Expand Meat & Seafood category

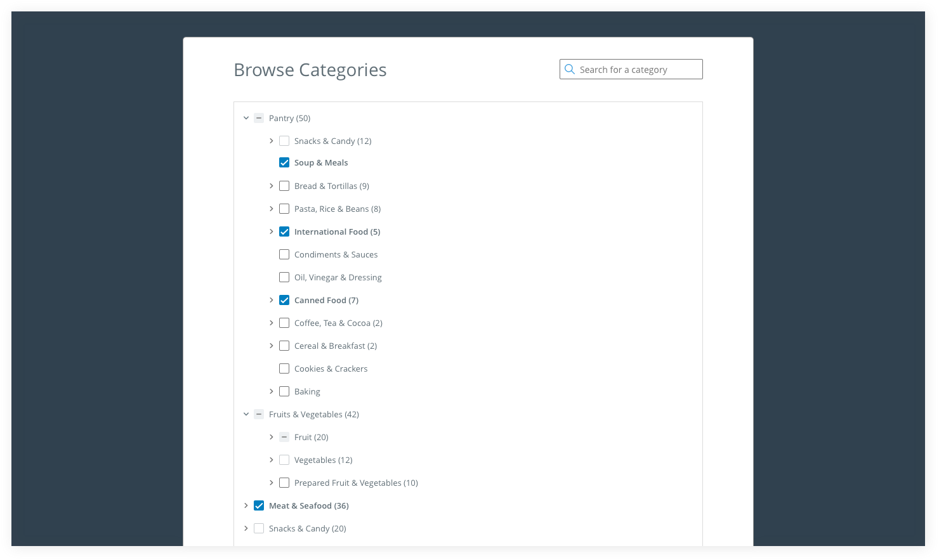246,505
